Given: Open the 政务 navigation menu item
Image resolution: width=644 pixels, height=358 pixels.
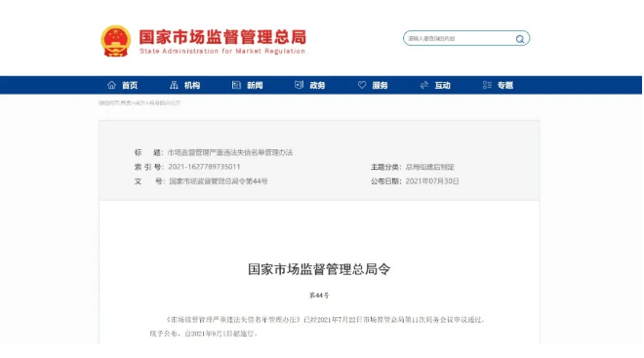Looking at the screenshot, I should click(317, 86).
